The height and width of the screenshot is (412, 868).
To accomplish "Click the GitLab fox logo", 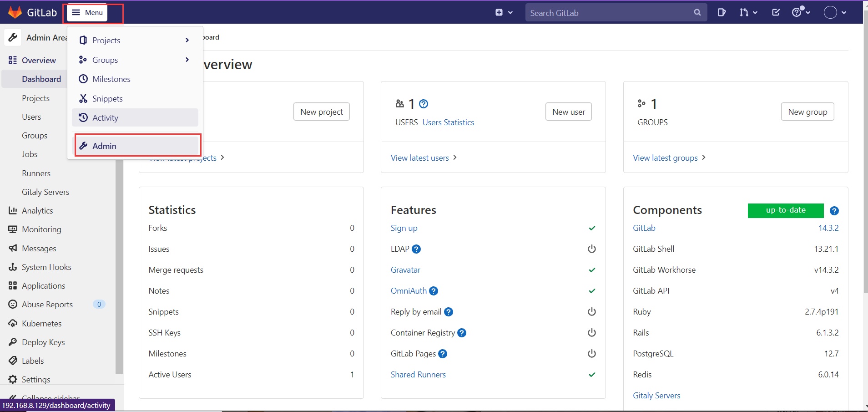I will [15, 12].
